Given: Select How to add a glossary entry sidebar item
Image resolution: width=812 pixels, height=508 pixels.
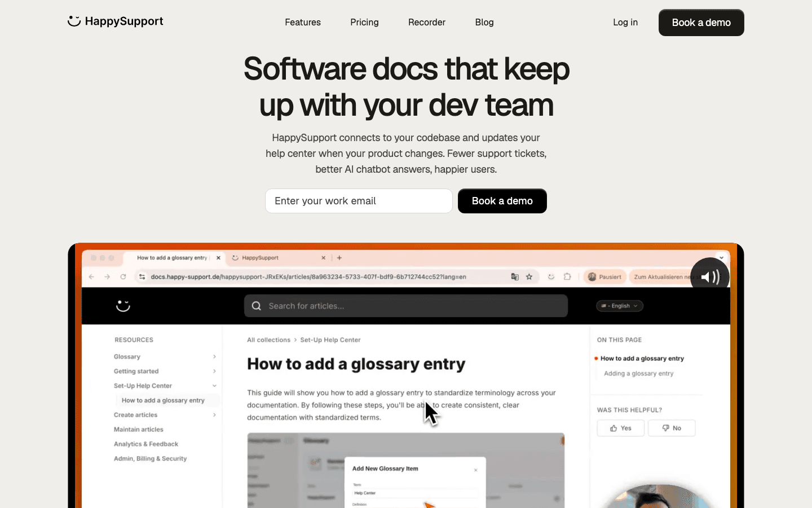Looking at the screenshot, I should (x=163, y=400).
